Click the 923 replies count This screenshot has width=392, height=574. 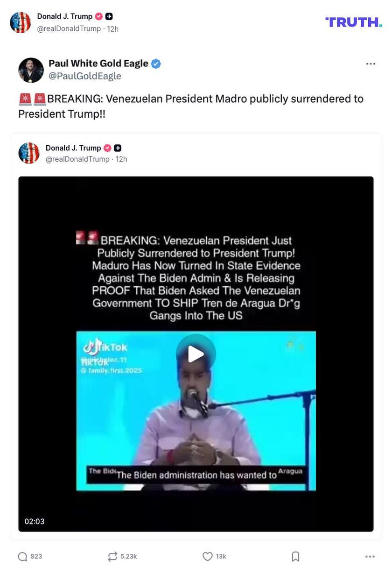[x=36, y=556]
